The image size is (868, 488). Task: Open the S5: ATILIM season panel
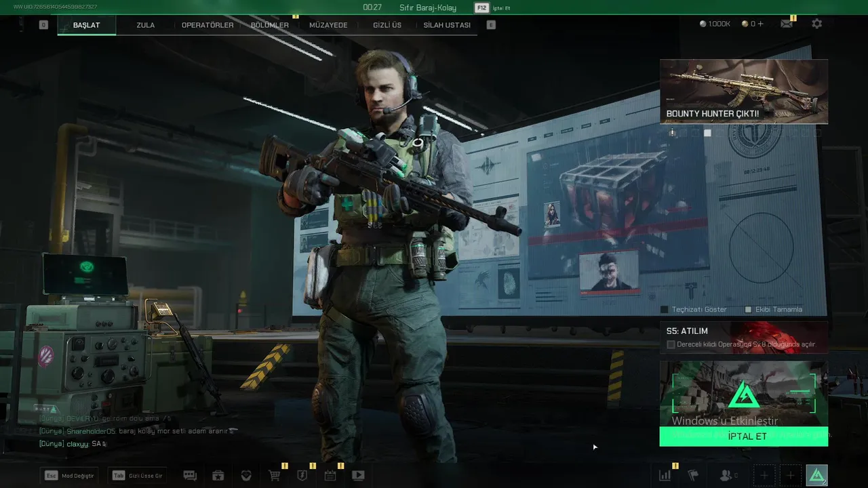pos(744,337)
